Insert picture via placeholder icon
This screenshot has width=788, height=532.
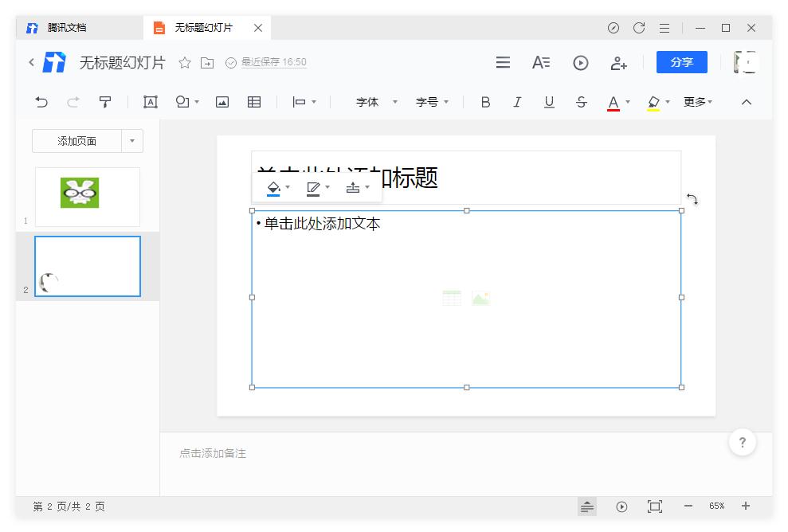pyautogui.click(x=481, y=299)
